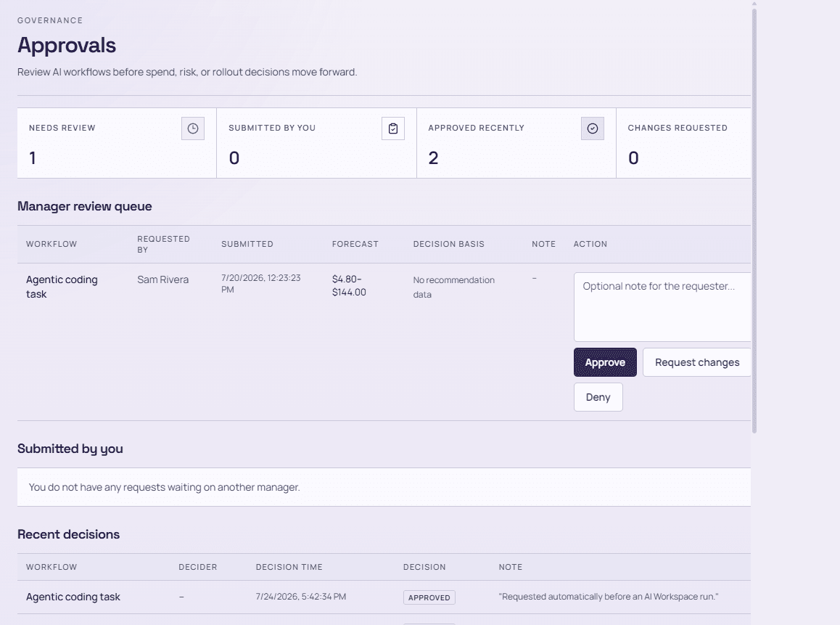Click the Request changes button

697,362
